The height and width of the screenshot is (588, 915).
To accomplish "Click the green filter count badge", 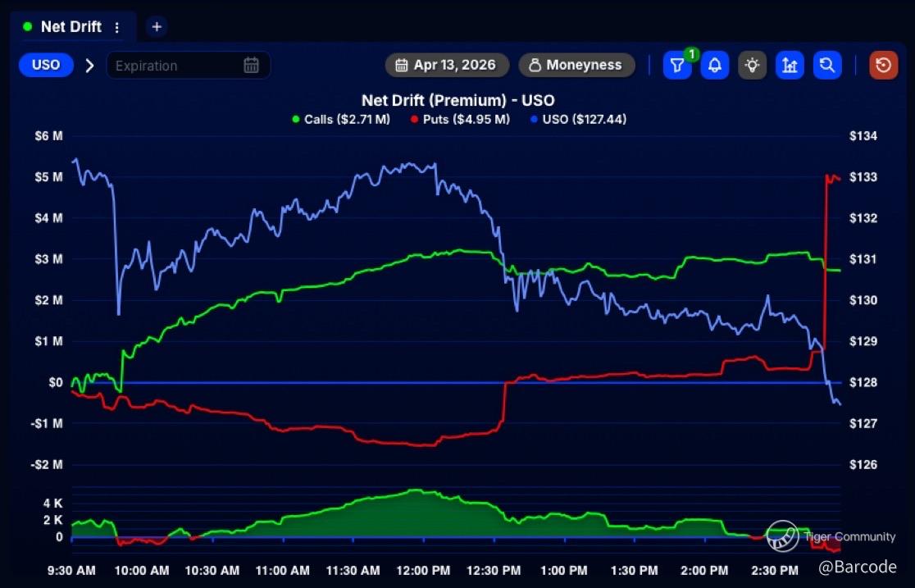I will 691,54.
